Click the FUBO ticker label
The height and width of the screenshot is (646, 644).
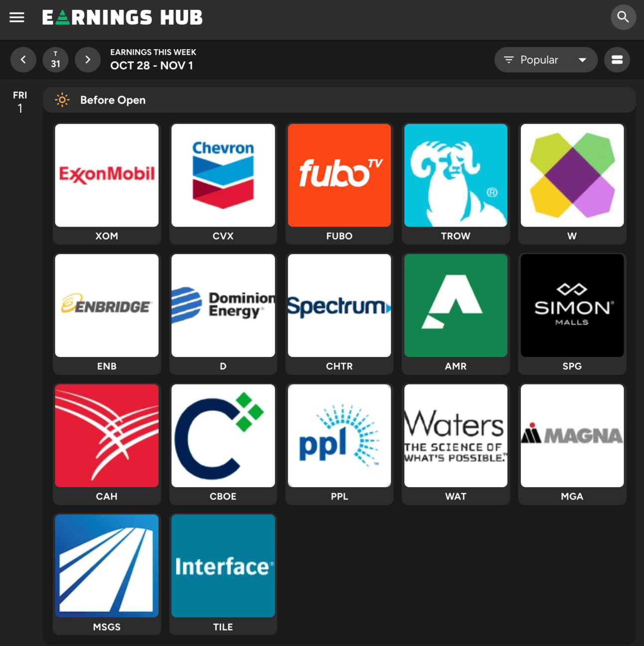(339, 236)
